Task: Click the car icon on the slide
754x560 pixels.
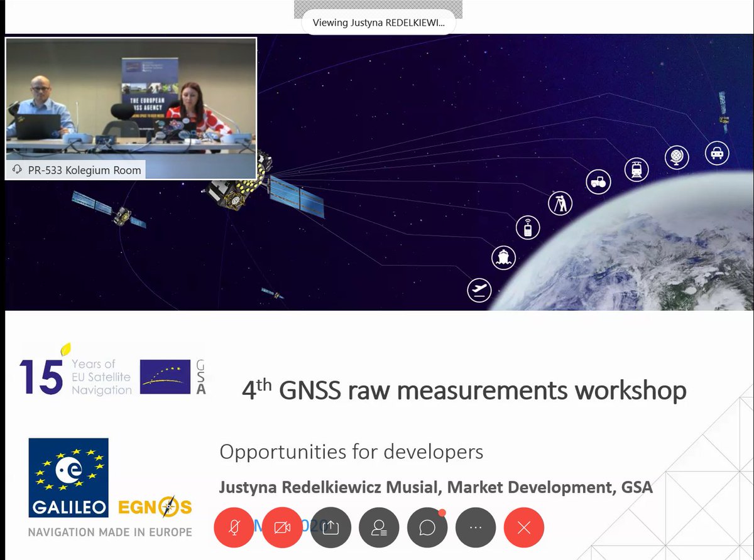Action: [x=717, y=152]
